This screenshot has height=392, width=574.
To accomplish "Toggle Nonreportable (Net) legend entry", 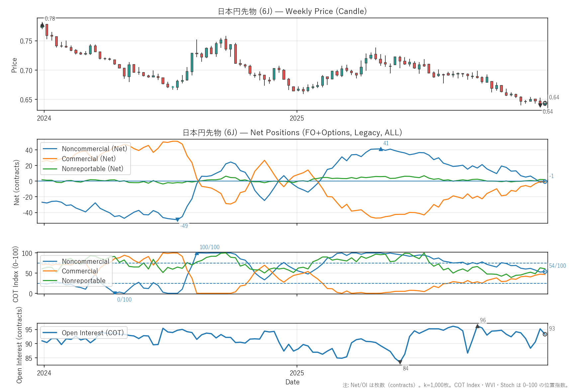I will [92, 169].
